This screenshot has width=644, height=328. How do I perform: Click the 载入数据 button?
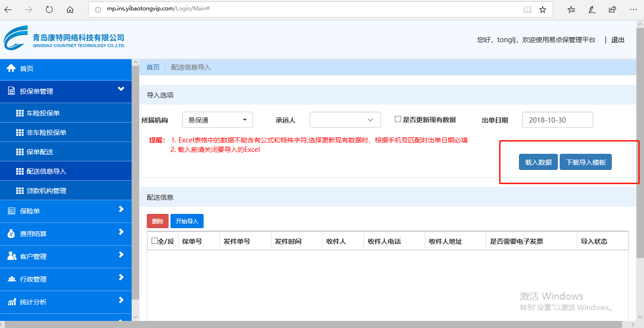538,162
